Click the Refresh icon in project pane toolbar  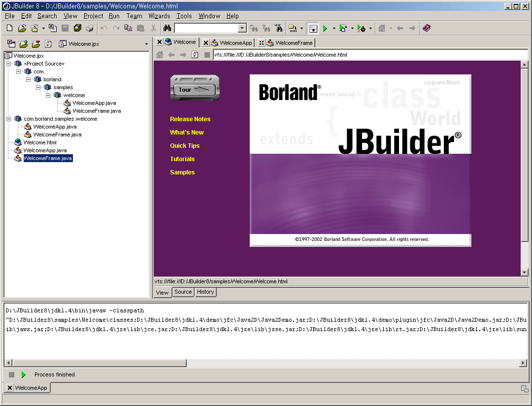pos(48,44)
